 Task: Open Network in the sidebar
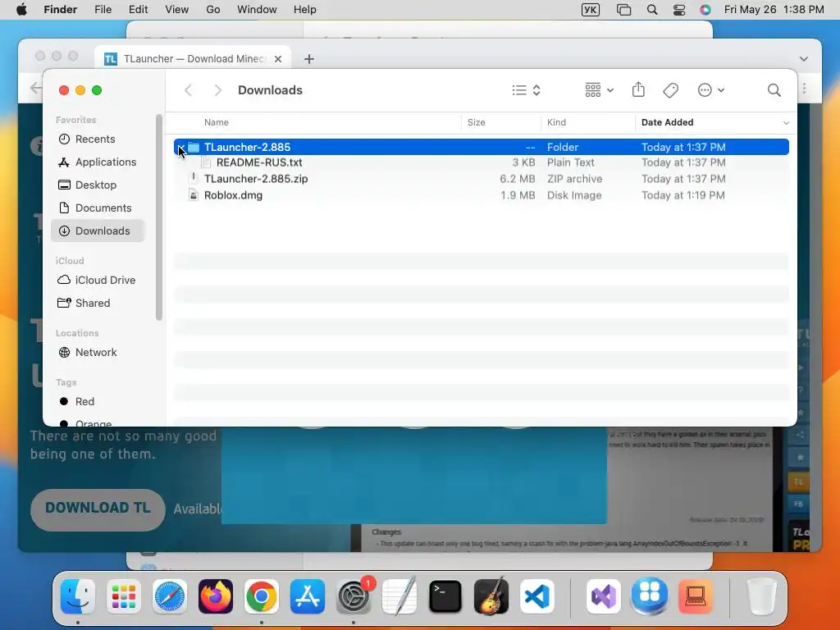(98, 353)
